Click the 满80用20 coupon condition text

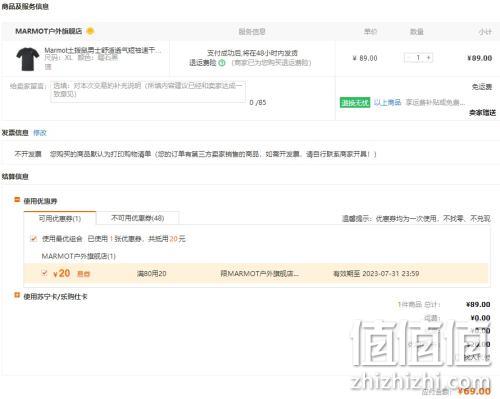tap(152, 274)
